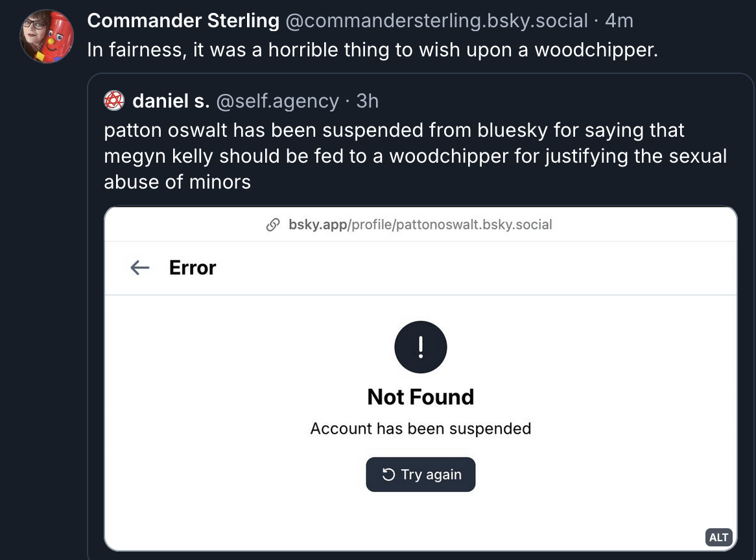Click the 'Account has been suspended' message
This screenshot has width=756, height=560.
[x=420, y=428]
